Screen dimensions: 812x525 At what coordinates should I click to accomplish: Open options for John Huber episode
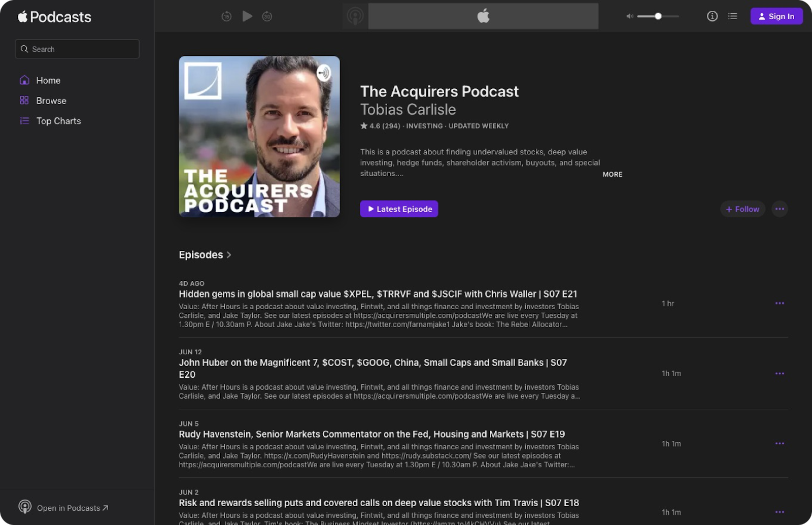coord(780,374)
